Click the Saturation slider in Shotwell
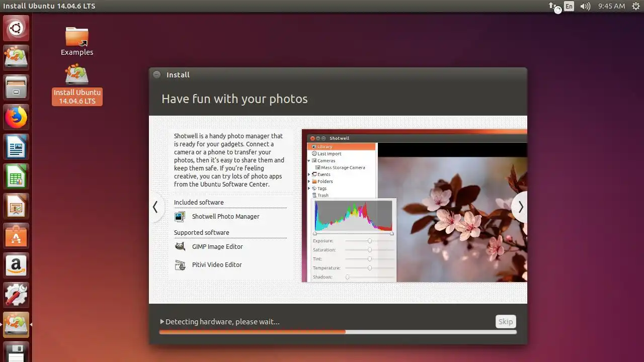Screen dimensions: 644x362 (369, 250)
